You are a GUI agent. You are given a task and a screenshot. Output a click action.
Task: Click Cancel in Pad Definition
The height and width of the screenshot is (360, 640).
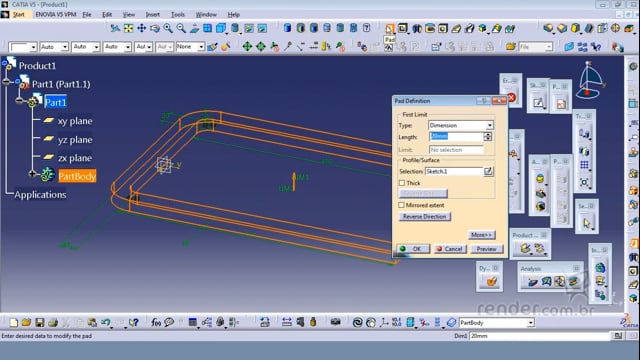pyautogui.click(x=449, y=249)
